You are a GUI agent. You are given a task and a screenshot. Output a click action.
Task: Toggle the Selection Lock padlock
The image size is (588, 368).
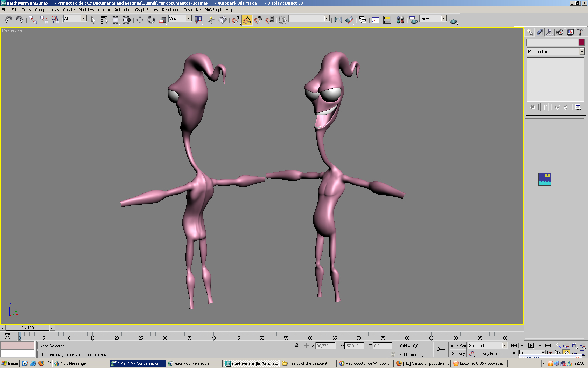[297, 346]
